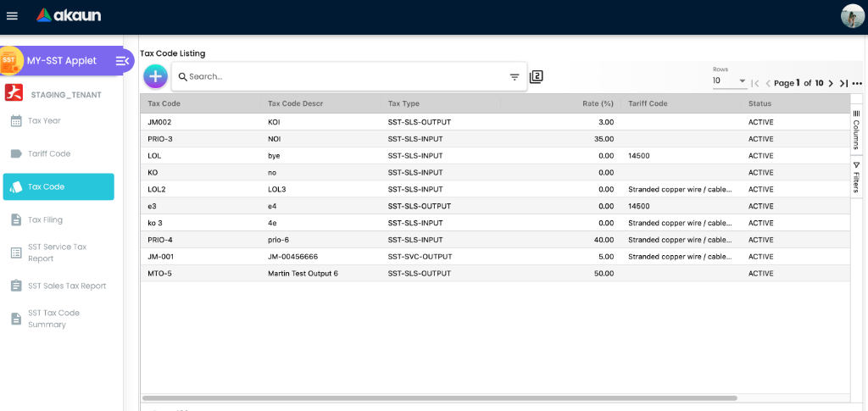Screen dimensions: 868x411
Task: Expand the Columns side panel
Action: pos(856,129)
